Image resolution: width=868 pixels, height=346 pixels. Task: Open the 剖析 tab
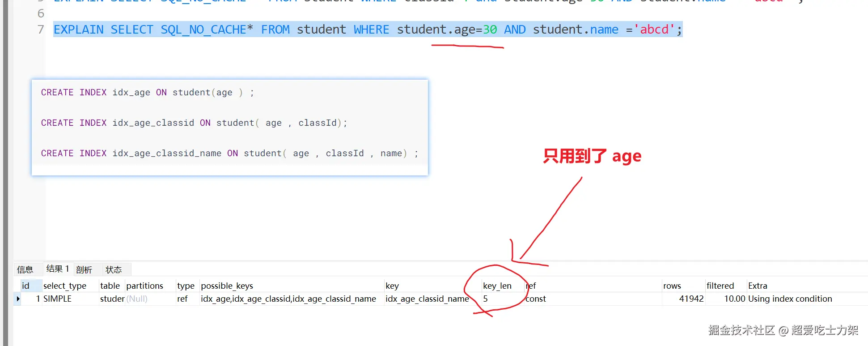[84, 269]
